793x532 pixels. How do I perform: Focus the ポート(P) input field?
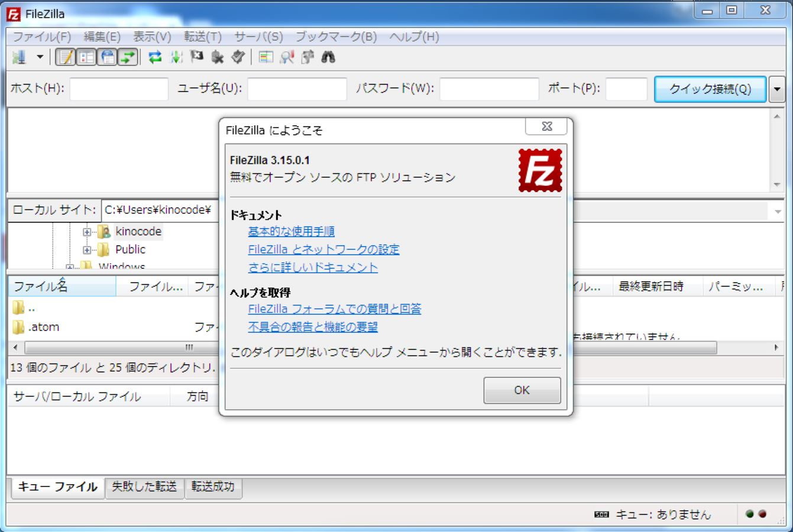point(626,89)
